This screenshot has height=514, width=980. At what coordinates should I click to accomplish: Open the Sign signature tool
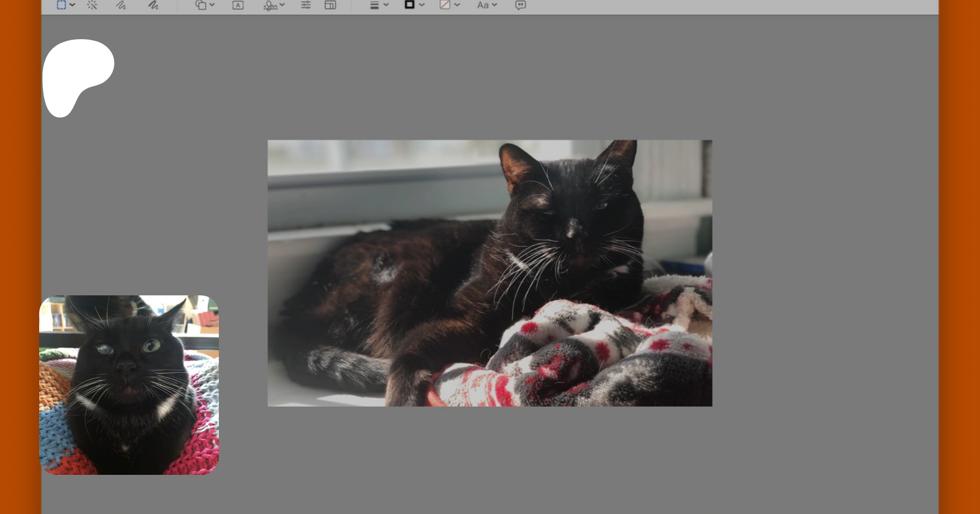click(270, 5)
